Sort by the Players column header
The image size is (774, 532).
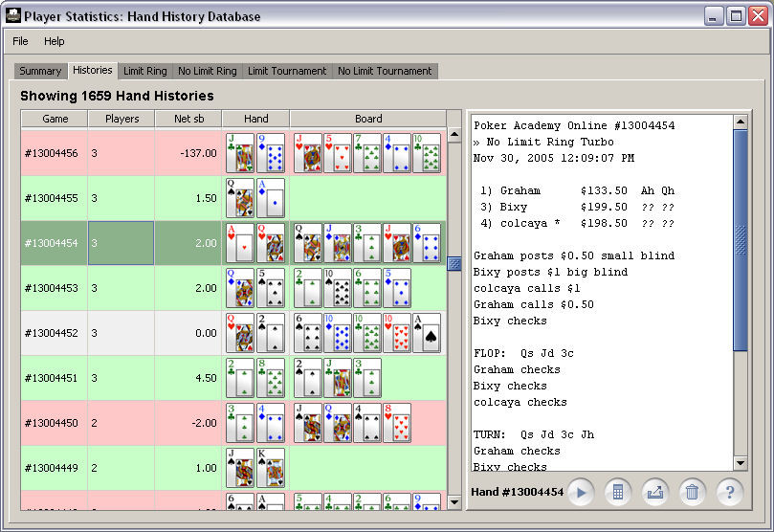(x=122, y=119)
